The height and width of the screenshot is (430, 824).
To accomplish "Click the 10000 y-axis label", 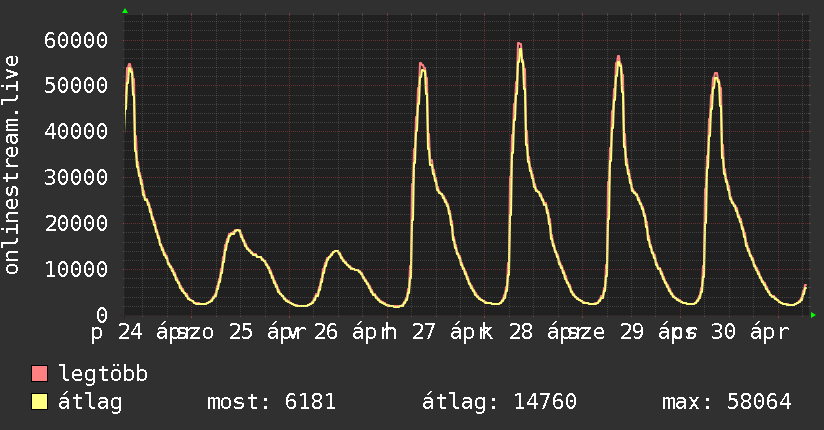I will coord(76,269).
